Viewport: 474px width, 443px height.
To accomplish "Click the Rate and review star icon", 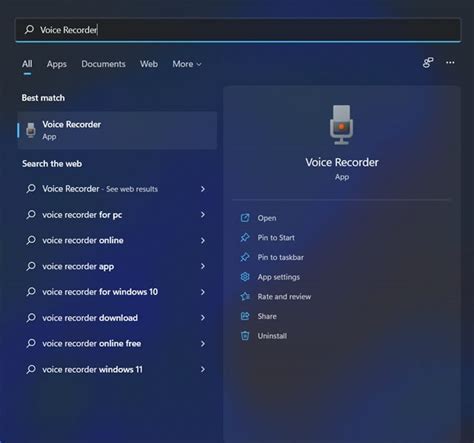I will click(x=245, y=296).
